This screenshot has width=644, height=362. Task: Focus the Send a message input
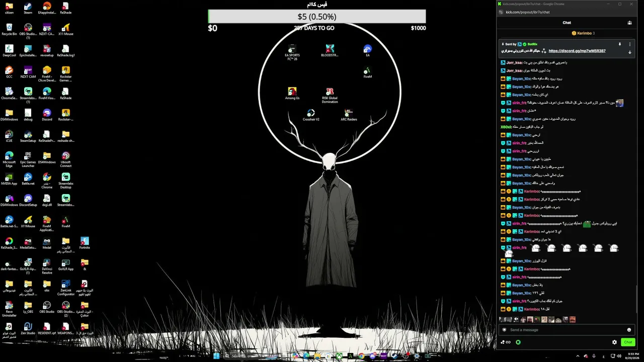click(x=566, y=330)
